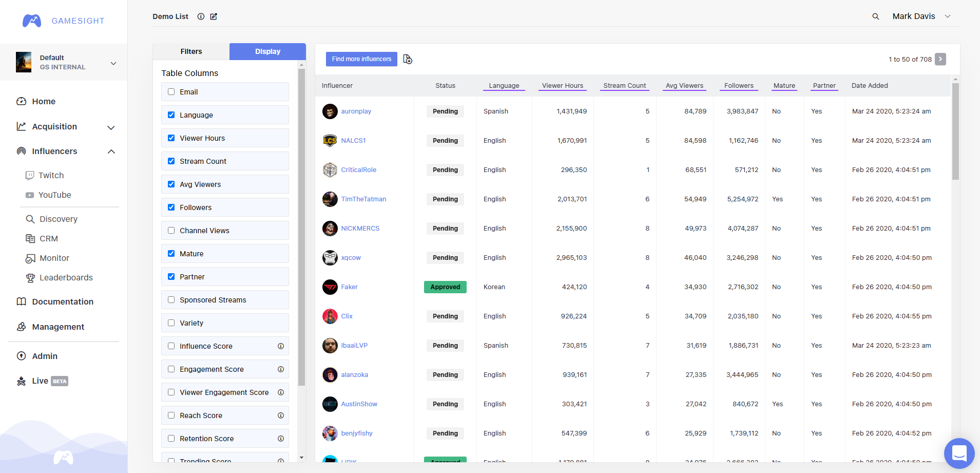Click the Twitch icon in sidebar
Viewport: 980px width, 473px height.
pos(30,175)
